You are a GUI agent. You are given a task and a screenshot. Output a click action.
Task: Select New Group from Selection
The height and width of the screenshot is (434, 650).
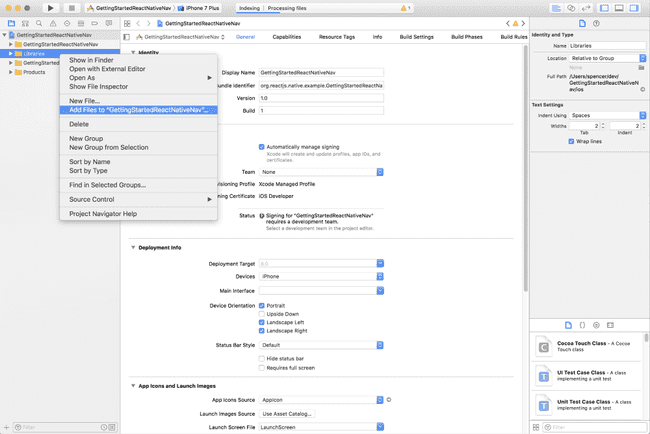(x=109, y=148)
